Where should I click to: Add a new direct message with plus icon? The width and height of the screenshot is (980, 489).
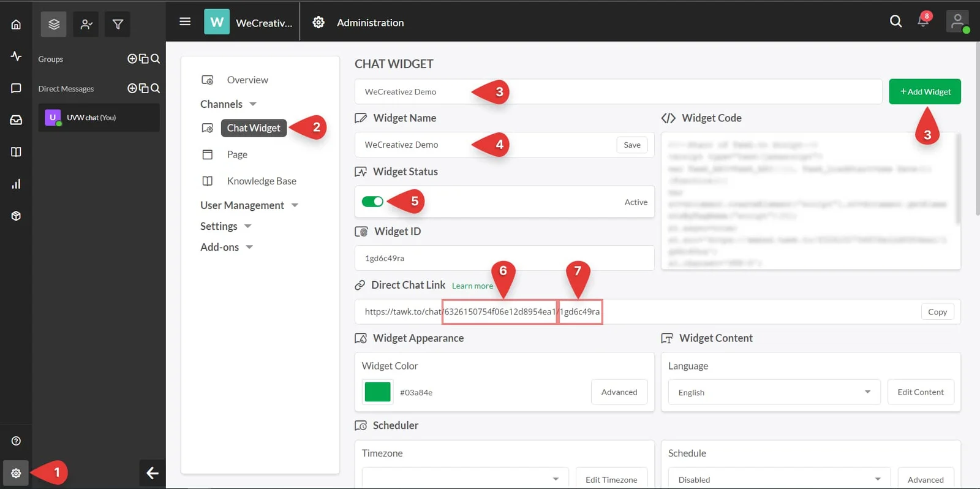(x=132, y=88)
